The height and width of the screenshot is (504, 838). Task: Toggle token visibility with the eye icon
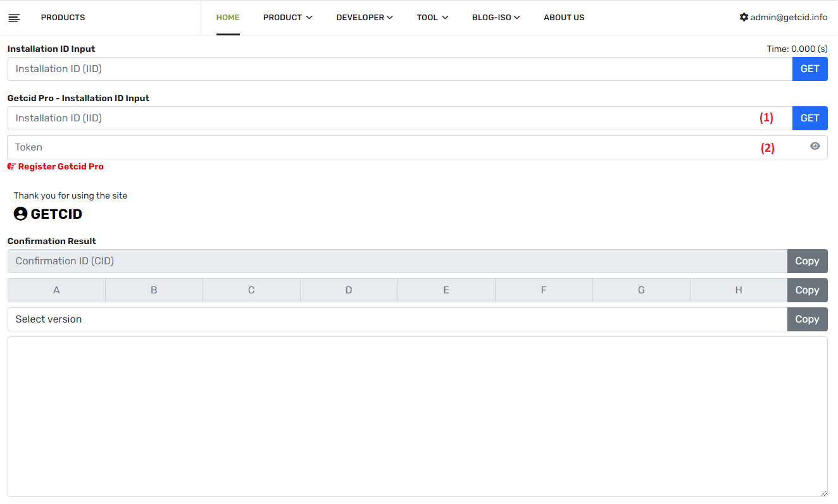(815, 146)
